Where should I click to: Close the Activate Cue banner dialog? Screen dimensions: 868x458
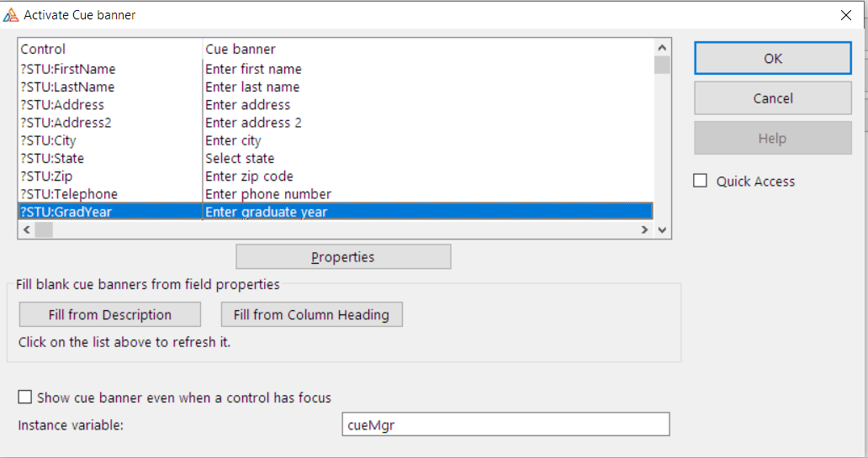[846, 15]
